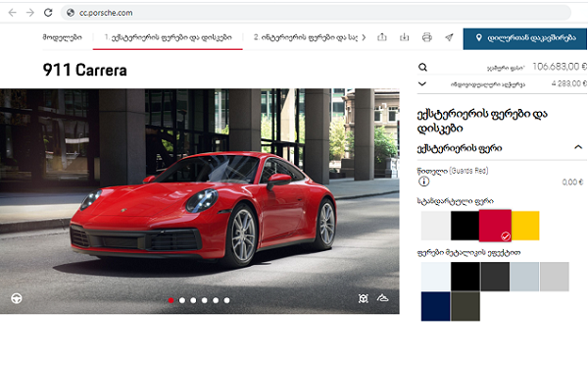Select the silver metallic color swatch

point(555,277)
